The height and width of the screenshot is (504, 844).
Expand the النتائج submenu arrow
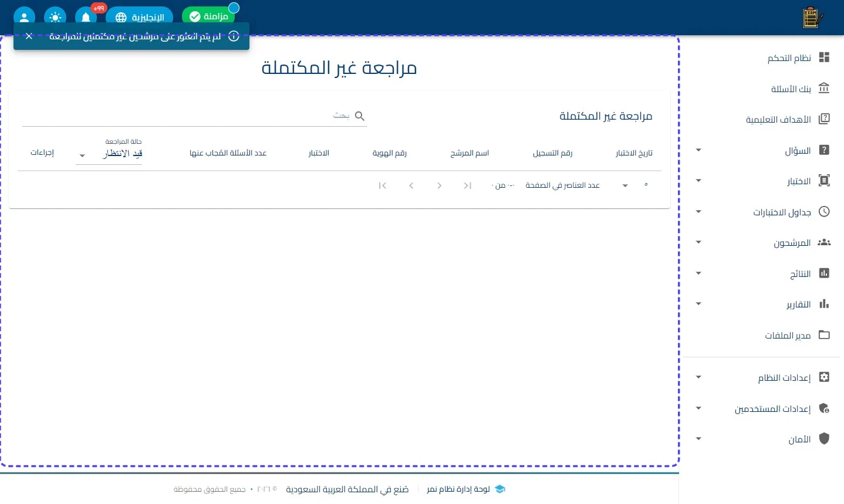pyautogui.click(x=698, y=273)
